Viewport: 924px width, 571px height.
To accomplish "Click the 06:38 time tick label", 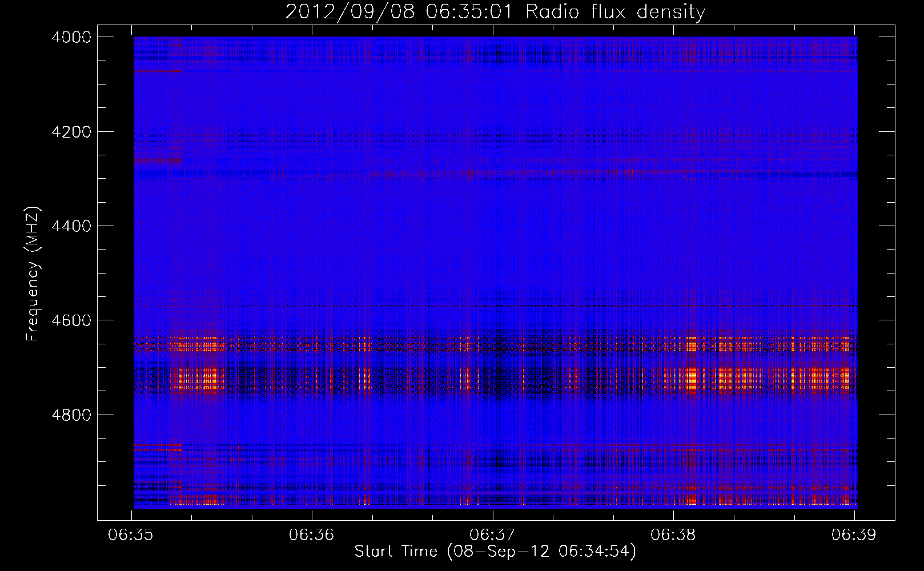I will 673,535.
